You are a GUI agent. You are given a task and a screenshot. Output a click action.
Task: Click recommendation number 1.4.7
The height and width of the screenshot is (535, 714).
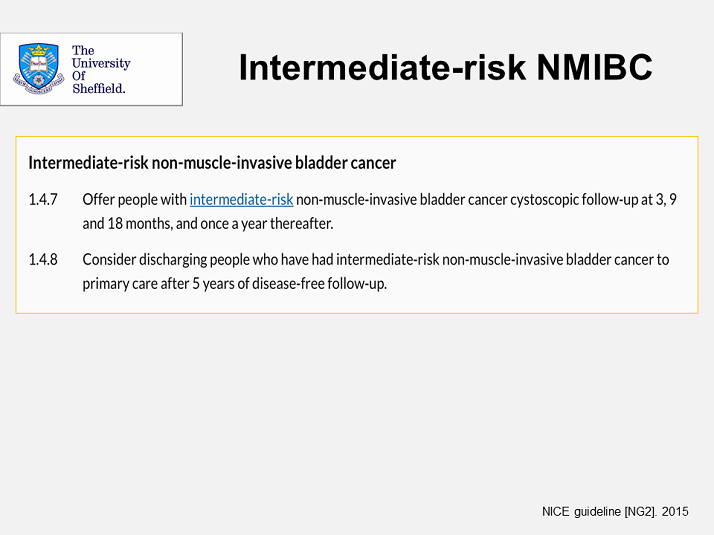[43, 200]
